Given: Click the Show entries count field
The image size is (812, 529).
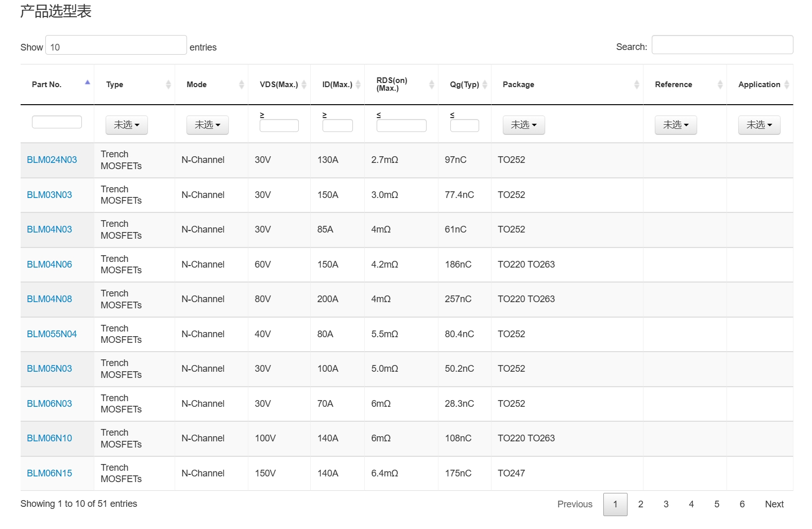Looking at the screenshot, I should click(x=116, y=45).
